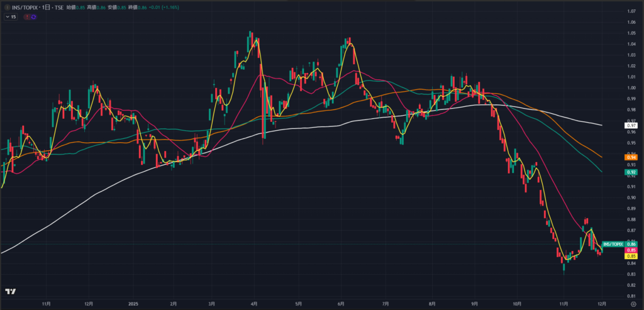Click the 9月 label on time axis
The height and width of the screenshot is (310, 644).
pyautogui.click(x=473, y=303)
